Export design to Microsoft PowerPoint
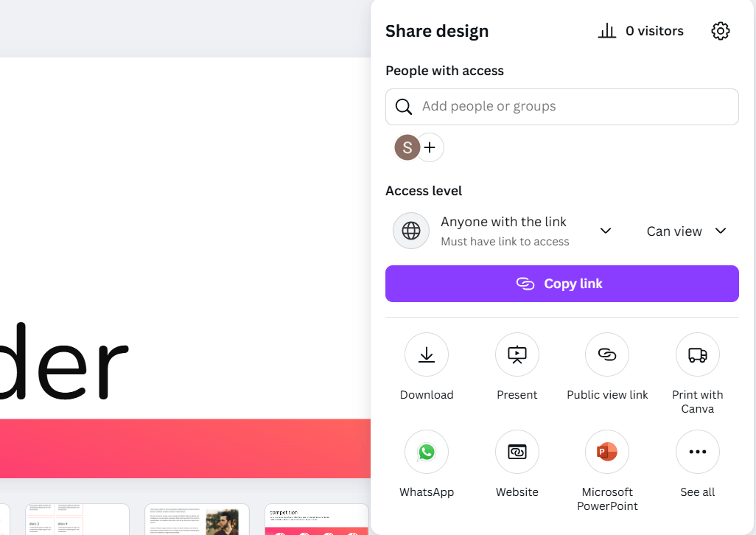 (606, 452)
